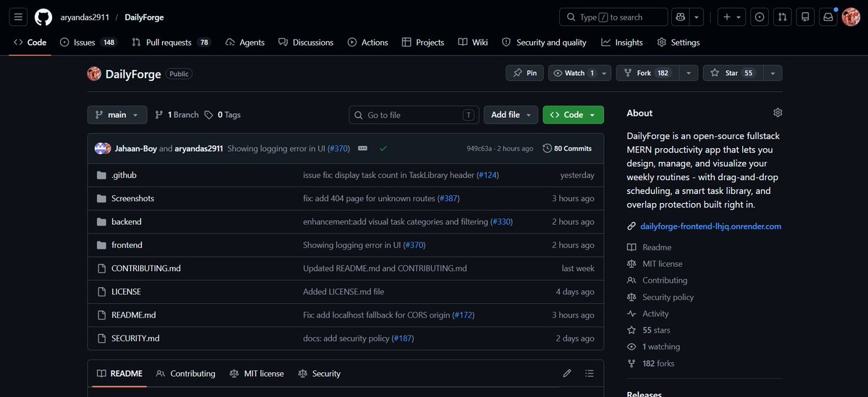Open repository Settings tab
The height and width of the screenshot is (397, 868).
coord(678,43)
